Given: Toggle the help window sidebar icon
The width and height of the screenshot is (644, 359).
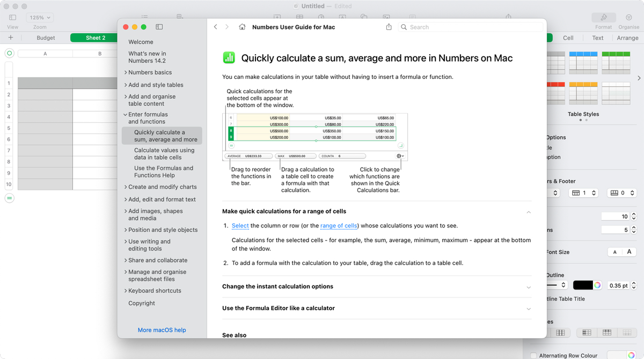Looking at the screenshot, I should [159, 27].
